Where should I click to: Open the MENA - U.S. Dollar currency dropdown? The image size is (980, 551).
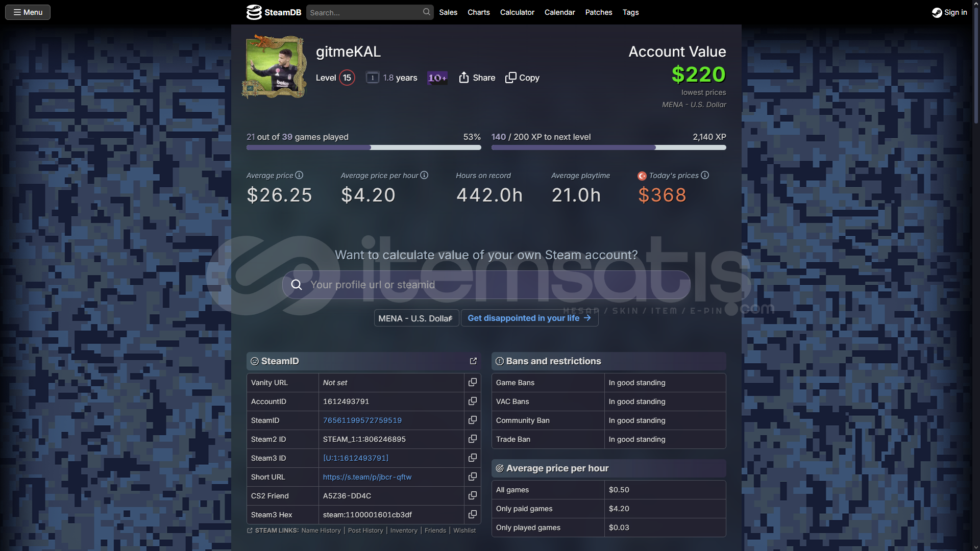[416, 318]
